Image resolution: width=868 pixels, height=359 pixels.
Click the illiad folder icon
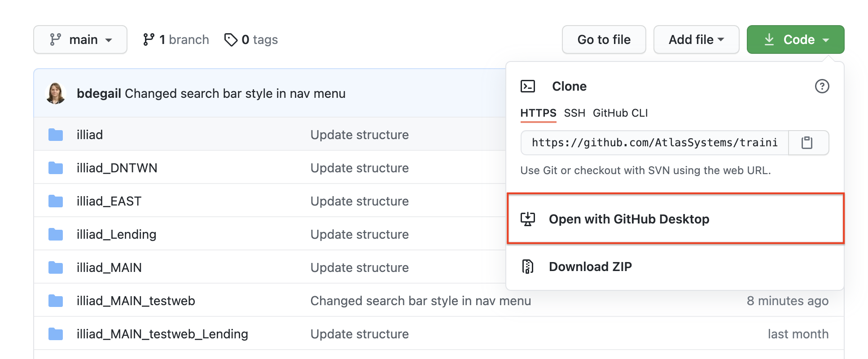56,135
